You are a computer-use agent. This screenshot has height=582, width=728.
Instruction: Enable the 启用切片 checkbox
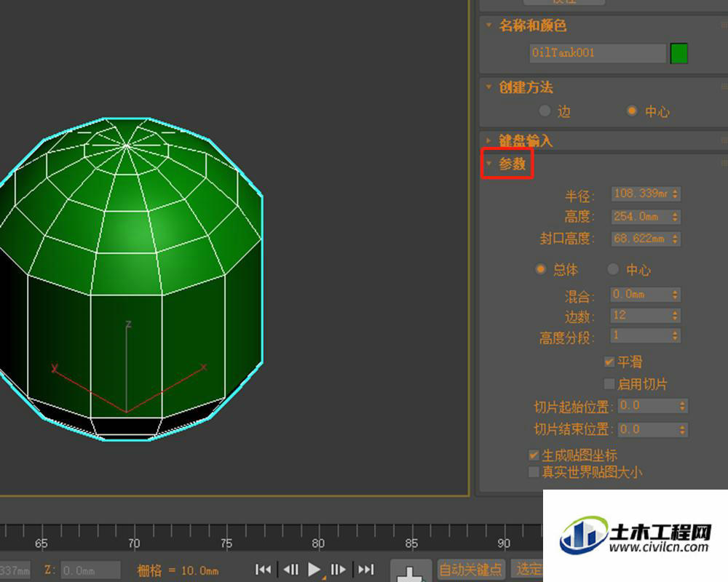tap(609, 384)
